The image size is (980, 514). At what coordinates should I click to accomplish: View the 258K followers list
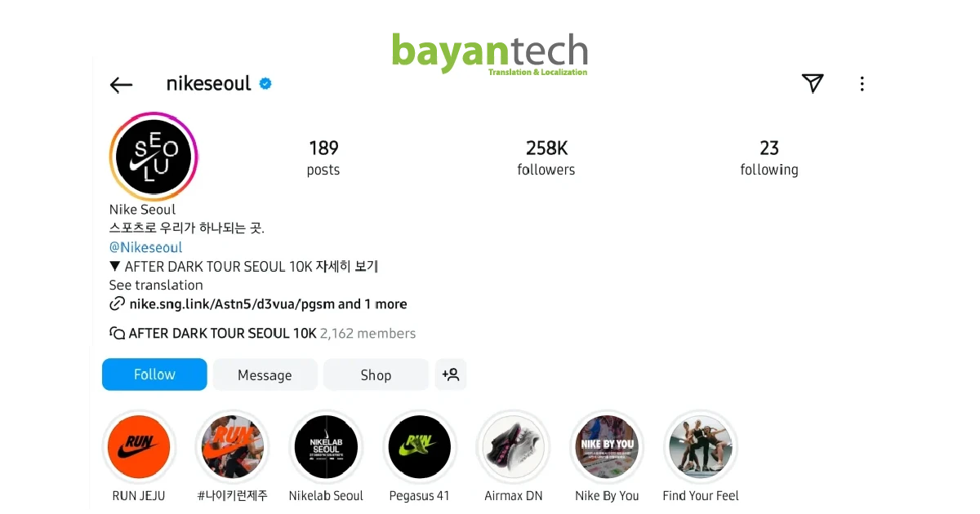coord(546,157)
